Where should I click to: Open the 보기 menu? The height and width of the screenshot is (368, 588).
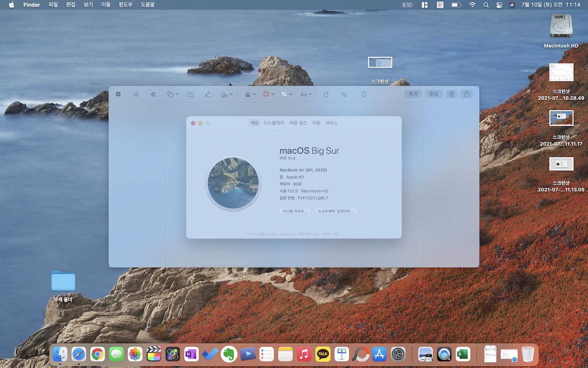[x=88, y=5]
